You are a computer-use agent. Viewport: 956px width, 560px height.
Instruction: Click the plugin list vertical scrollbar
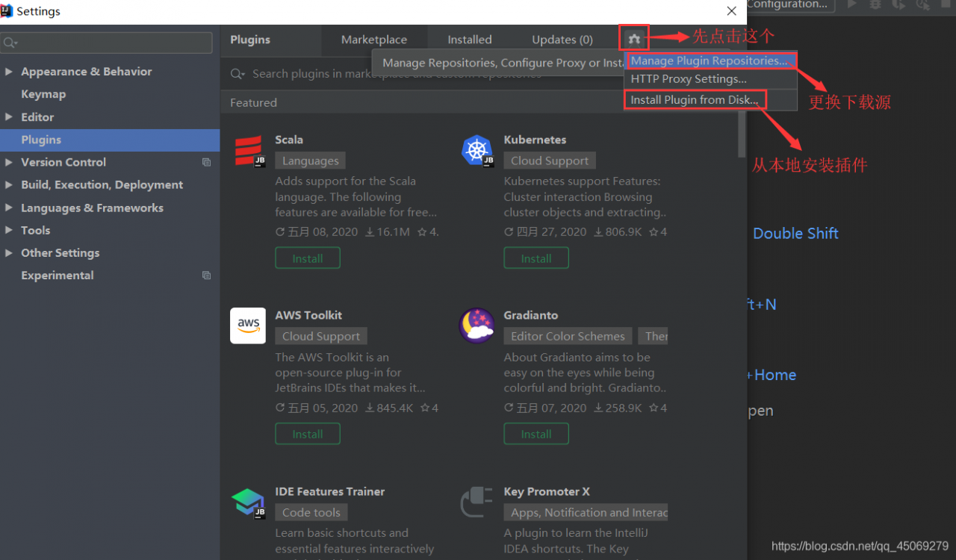pyautogui.click(x=741, y=134)
